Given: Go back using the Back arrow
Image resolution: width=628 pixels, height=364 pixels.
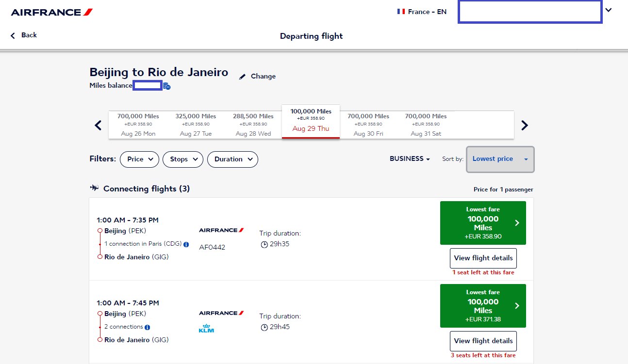Looking at the screenshot, I should pyautogui.click(x=13, y=35).
